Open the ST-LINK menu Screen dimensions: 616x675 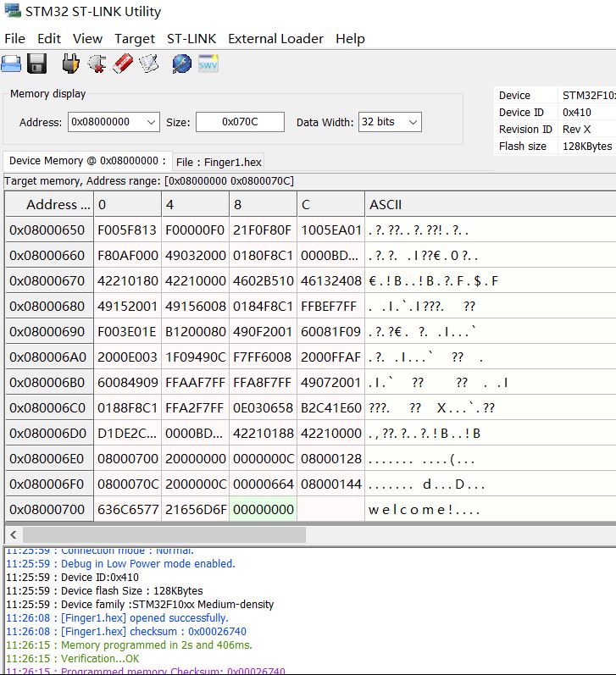point(191,39)
